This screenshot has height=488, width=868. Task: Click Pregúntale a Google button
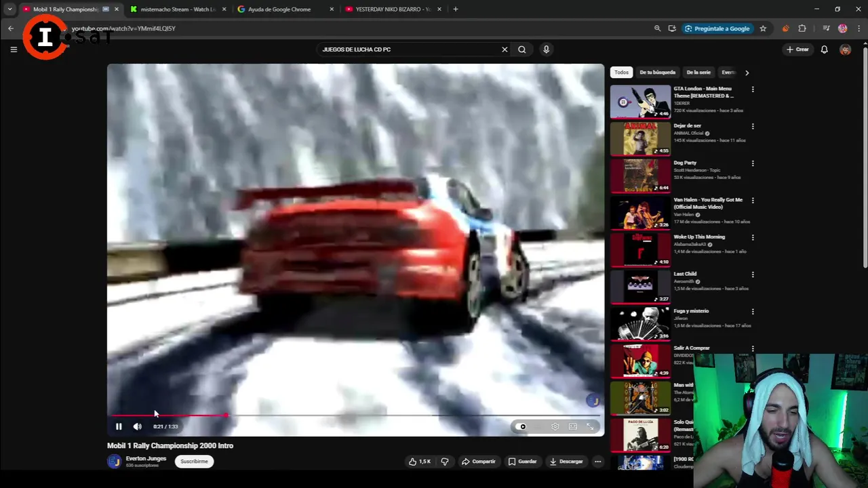click(x=717, y=28)
